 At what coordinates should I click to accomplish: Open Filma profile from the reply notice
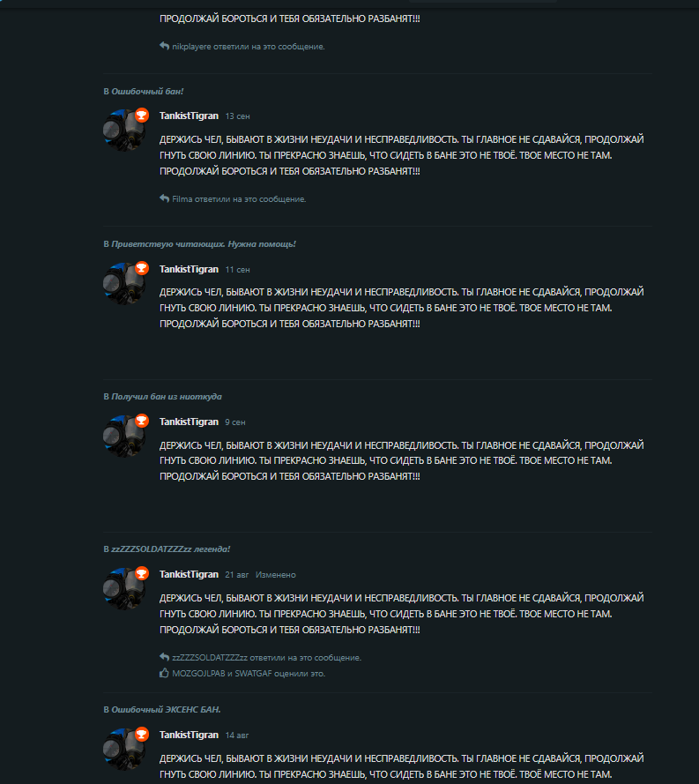click(x=182, y=199)
